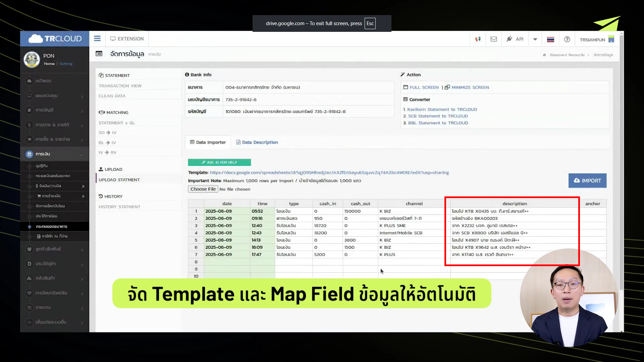Open the PON user avatar
This screenshot has height=362, width=644.
click(x=32, y=59)
